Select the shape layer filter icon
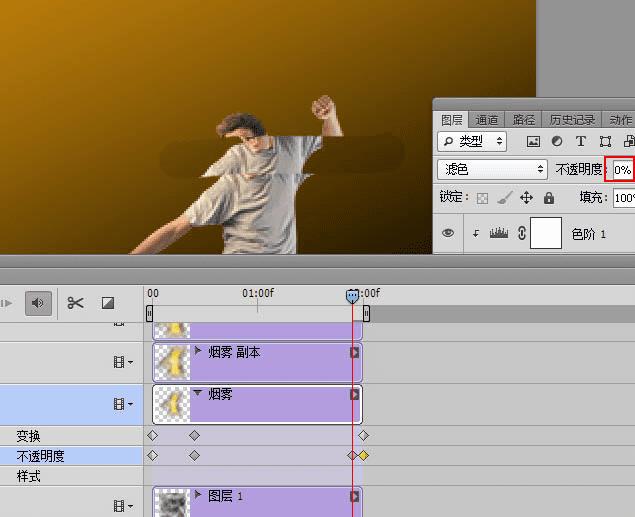The height and width of the screenshot is (517, 635). (x=605, y=142)
